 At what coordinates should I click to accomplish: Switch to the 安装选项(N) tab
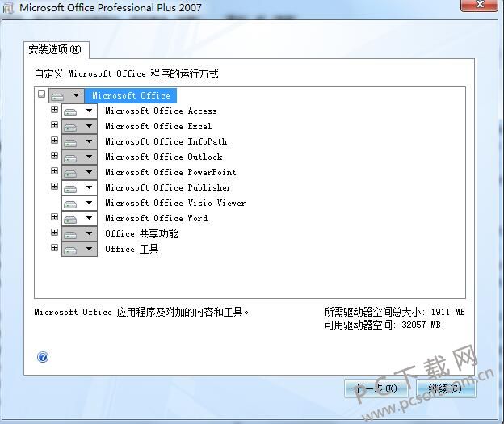(57, 50)
